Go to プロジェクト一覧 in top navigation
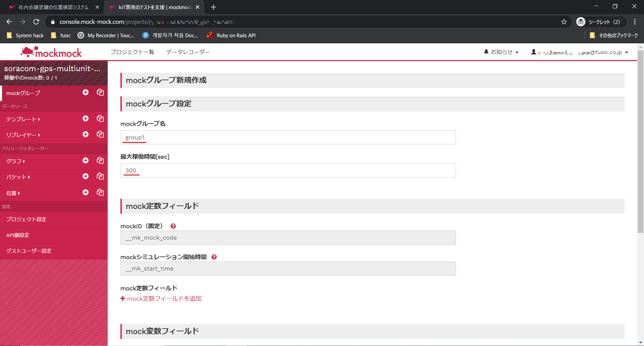Image resolution: width=644 pixels, height=346 pixels. 132,52
